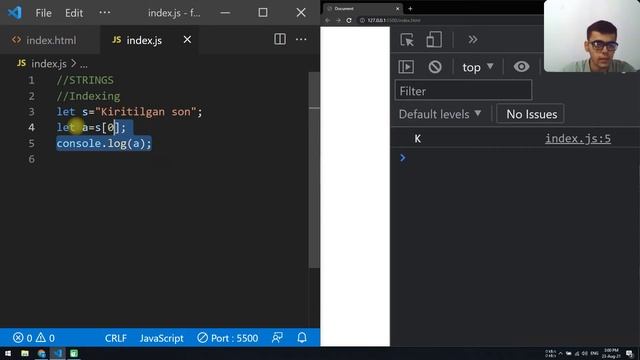Go forward in the browser

pos(338,20)
